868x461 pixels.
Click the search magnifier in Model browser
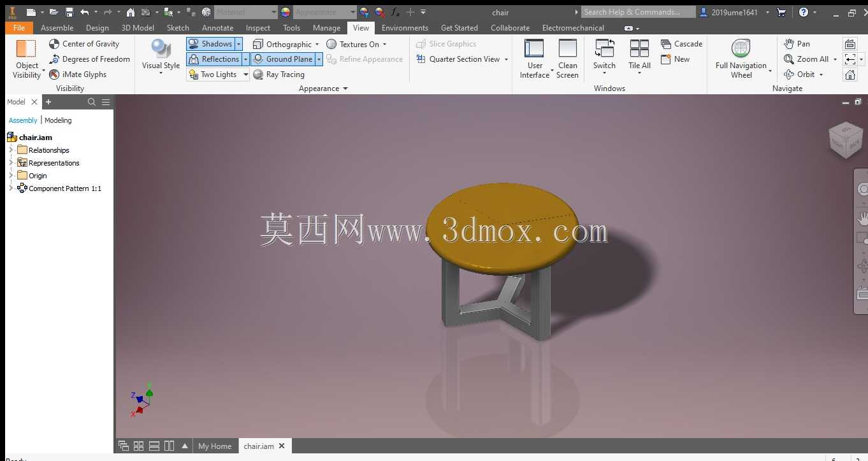(x=92, y=102)
